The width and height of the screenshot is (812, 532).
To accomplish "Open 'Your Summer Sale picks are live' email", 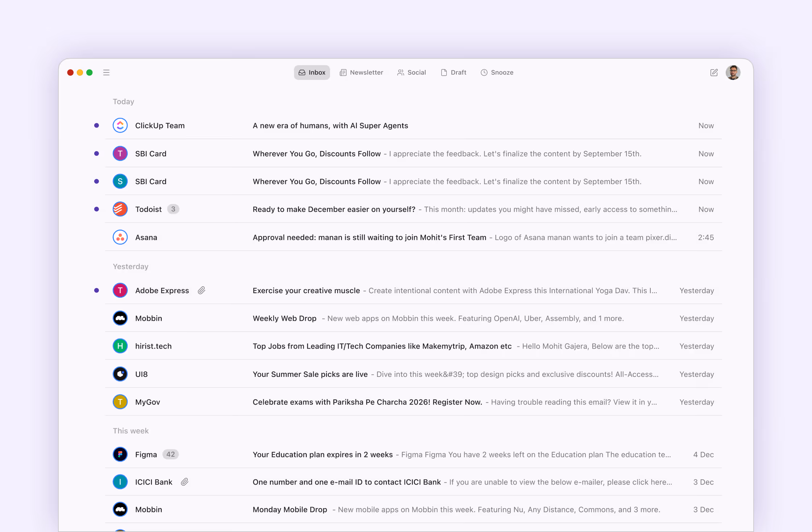I will [310, 374].
